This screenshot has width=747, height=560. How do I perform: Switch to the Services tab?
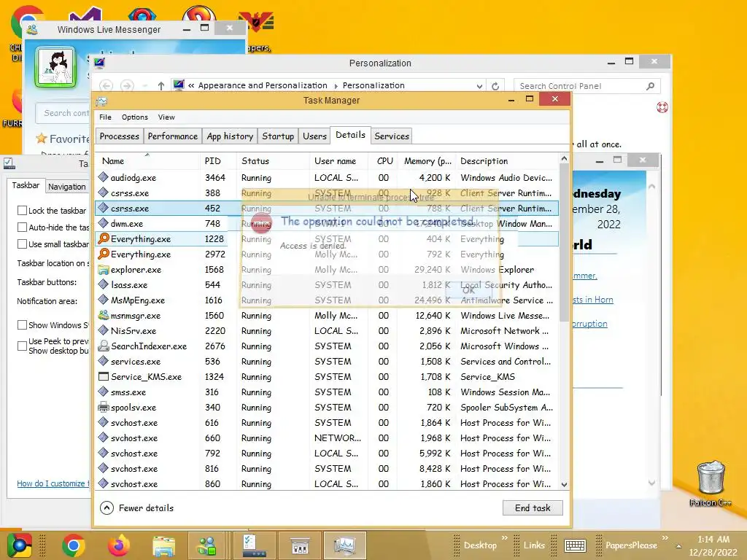[x=392, y=136]
